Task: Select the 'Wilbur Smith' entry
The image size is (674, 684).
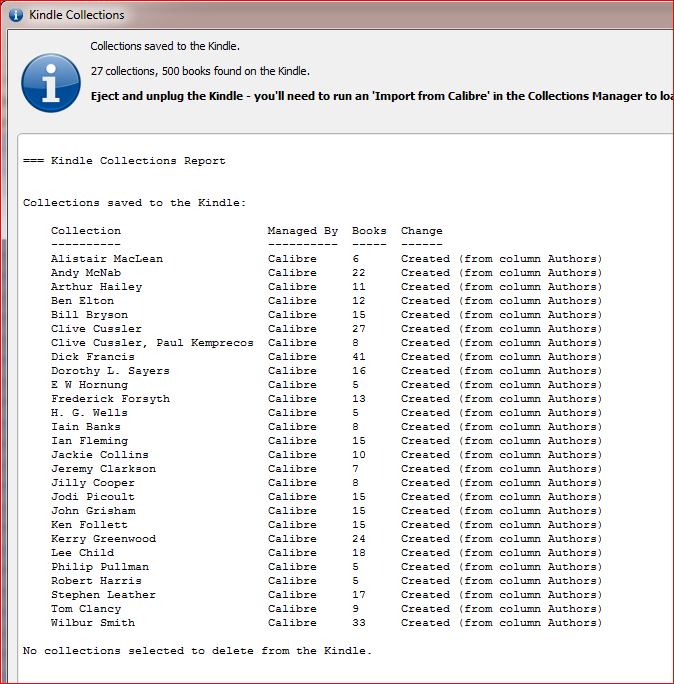Action: pyautogui.click(x=93, y=622)
